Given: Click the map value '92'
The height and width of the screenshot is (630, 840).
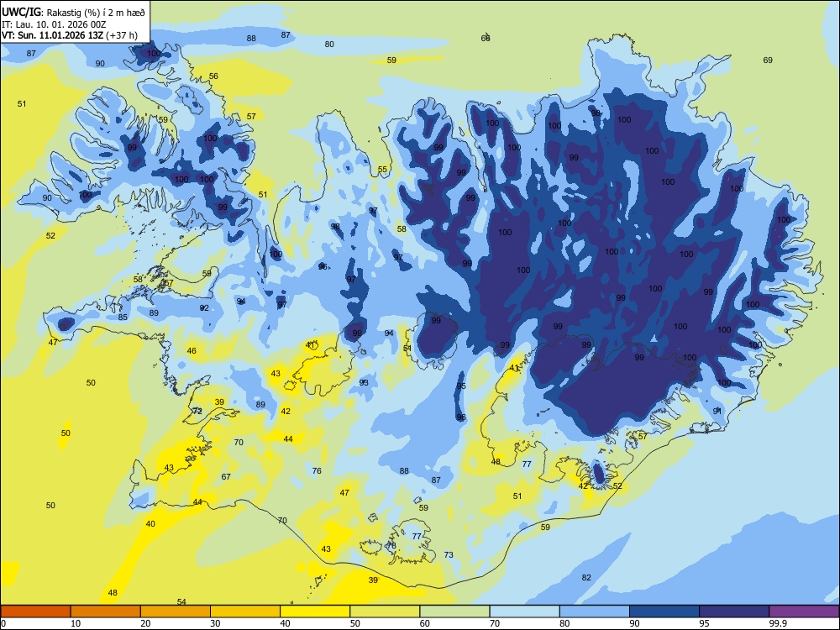Looking at the screenshot, I should click(204, 307).
